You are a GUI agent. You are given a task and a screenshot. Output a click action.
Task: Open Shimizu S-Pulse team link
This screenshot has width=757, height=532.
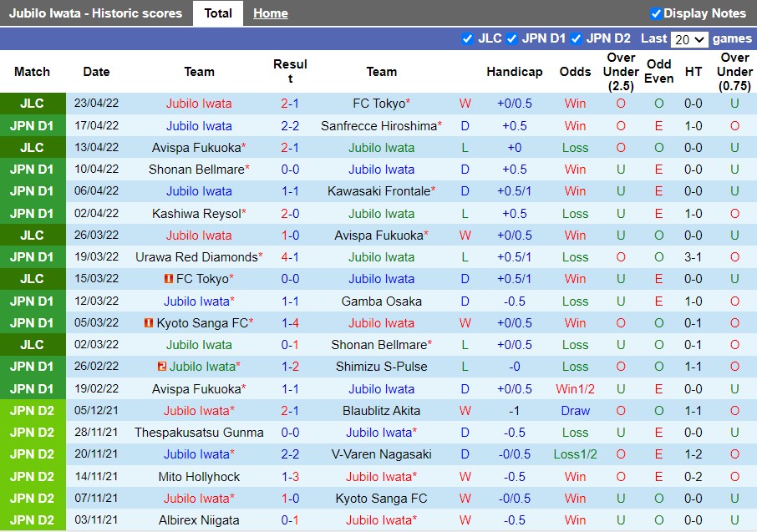tap(381, 367)
